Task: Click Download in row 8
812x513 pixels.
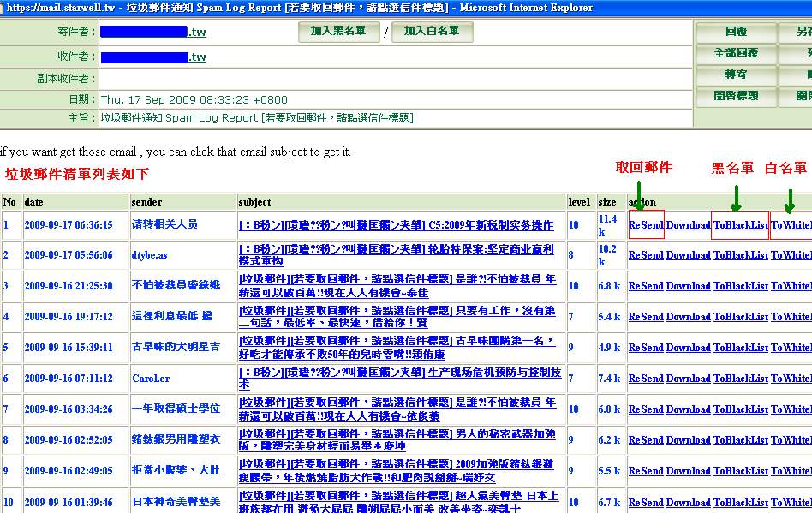Action: point(689,440)
